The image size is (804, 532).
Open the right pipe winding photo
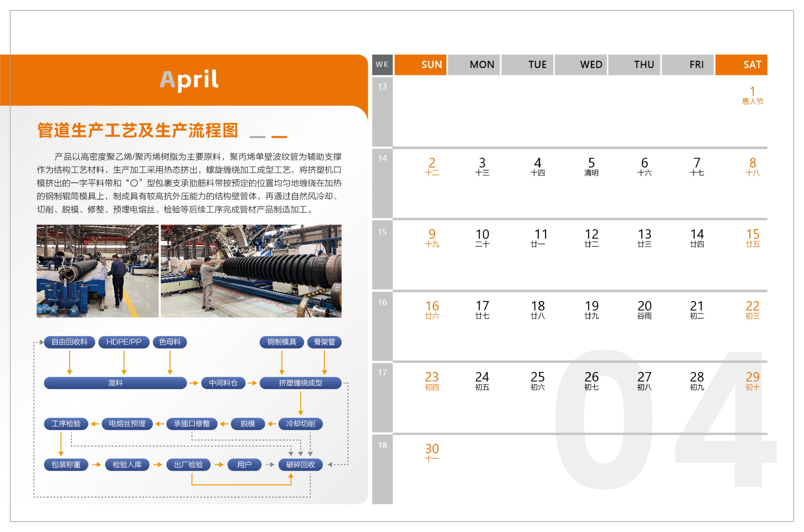pyautogui.click(x=251, y=271)
